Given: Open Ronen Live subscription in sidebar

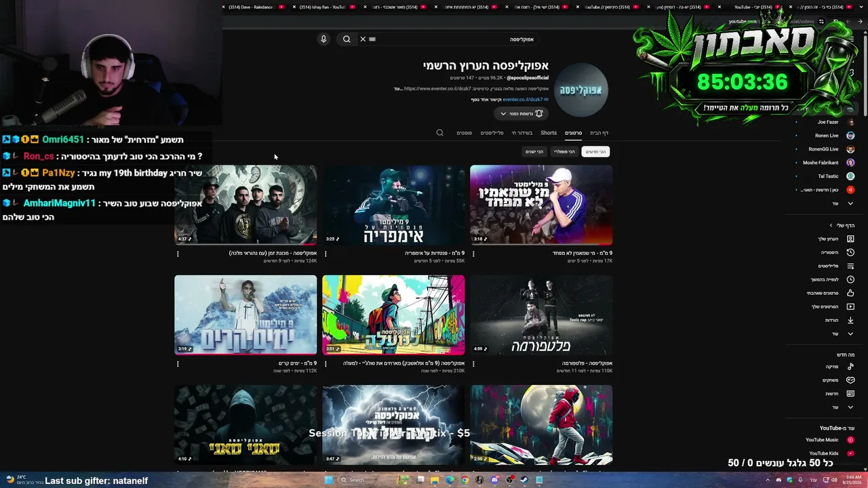Looking at the screenshot, I should coord(827,136).
